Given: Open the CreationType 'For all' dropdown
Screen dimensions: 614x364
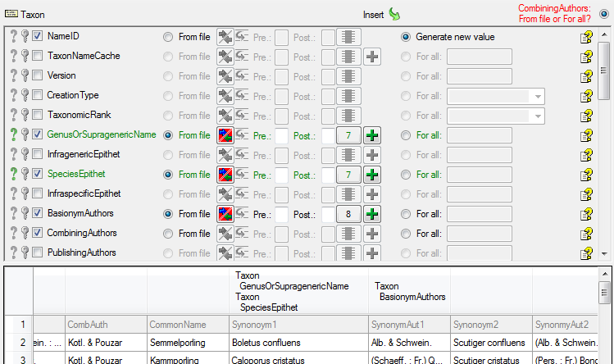Looking at the screenshot, I should pyautogui.click(x=537, y=96).
